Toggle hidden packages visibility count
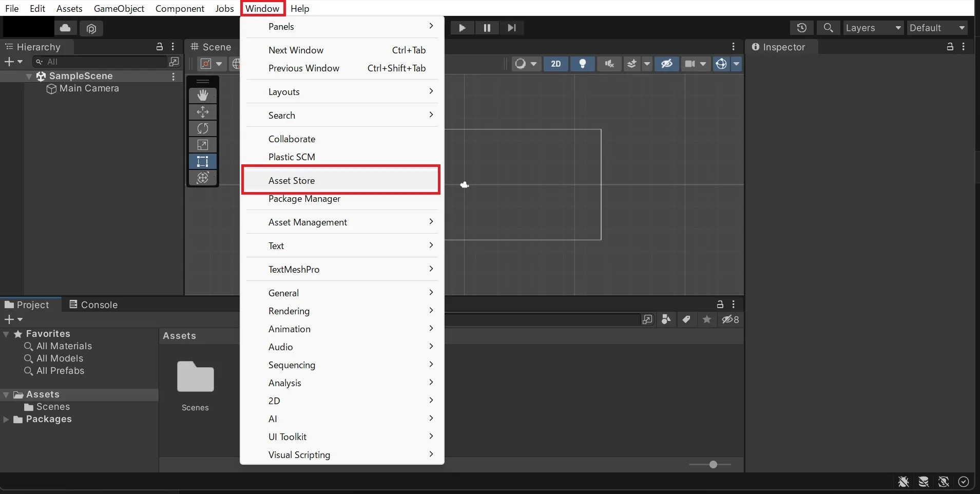The width and height of the screenshot is (980, 494). pyautogui.click(x=730, y=319)
